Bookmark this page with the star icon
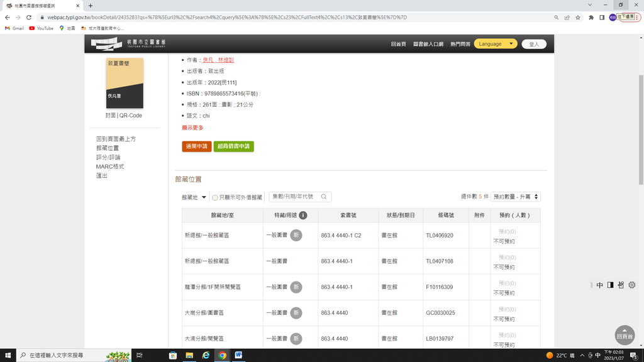 [578, 18]
